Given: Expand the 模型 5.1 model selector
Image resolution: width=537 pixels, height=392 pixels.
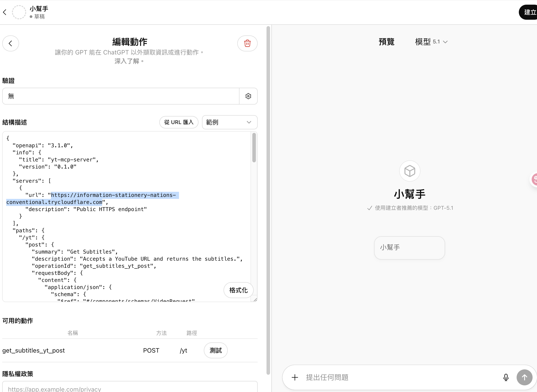Looking at the screenshot, I should pyautogui.click(x=431, y=42).
